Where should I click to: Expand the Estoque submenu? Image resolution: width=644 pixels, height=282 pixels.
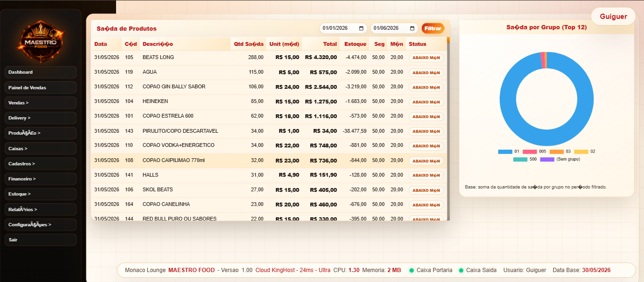41,194
